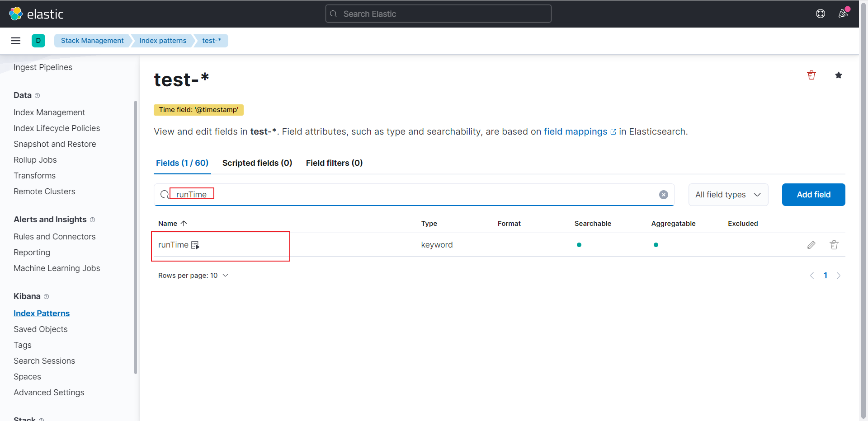
Task: Open Tags page
Action: 23,345
